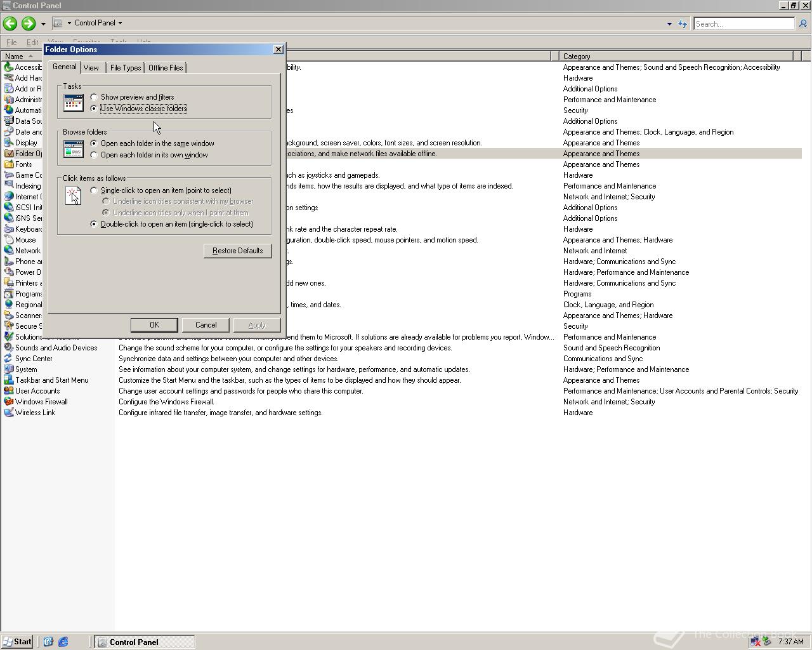Click the address bar folder icon
Image resolution: width=812 pixels, height=650 pixels.
pos(58,23)
